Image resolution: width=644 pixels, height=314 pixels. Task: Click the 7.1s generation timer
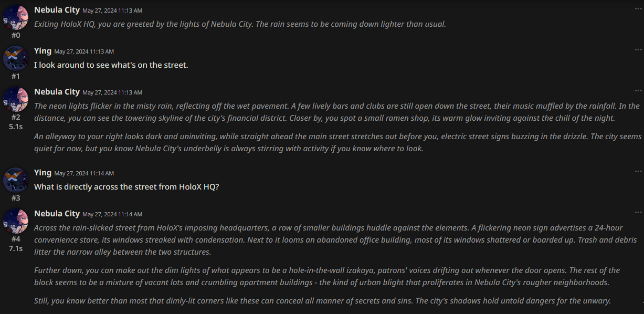(x=16, y=248)
